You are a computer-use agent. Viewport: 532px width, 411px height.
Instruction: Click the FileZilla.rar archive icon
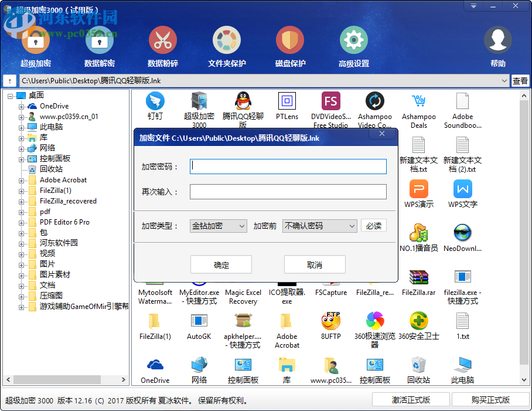(418, 276)
